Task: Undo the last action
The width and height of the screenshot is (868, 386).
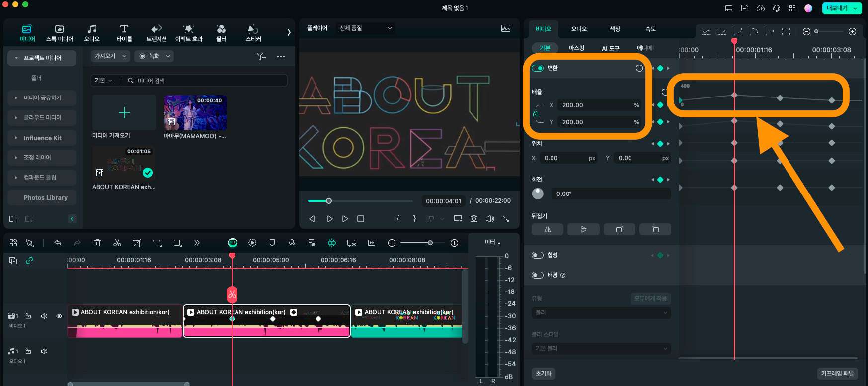Action: [x=58, y=243]
